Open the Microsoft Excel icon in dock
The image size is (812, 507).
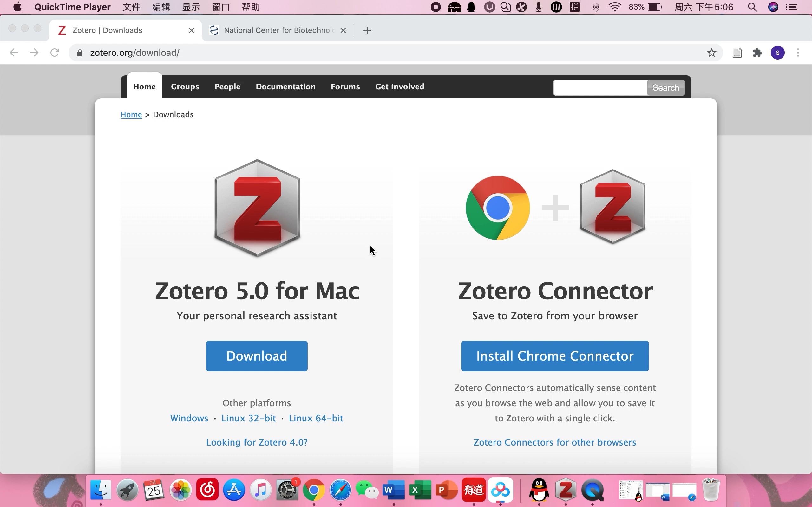pos(418,490)
